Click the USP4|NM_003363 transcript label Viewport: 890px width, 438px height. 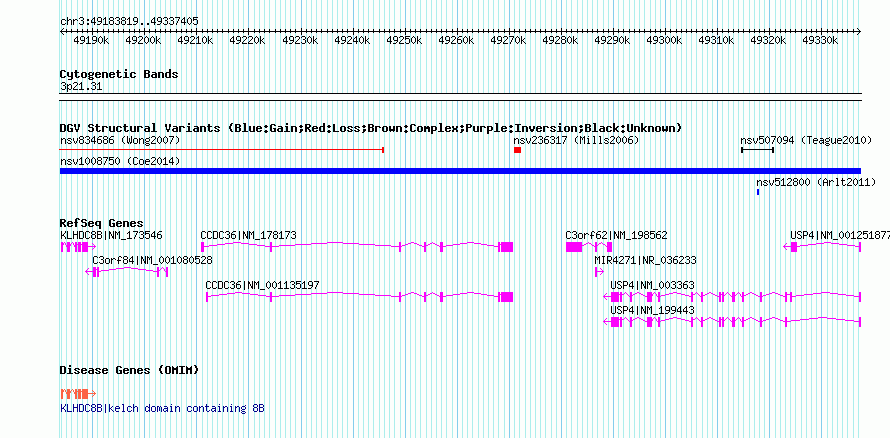click(652, 285)
